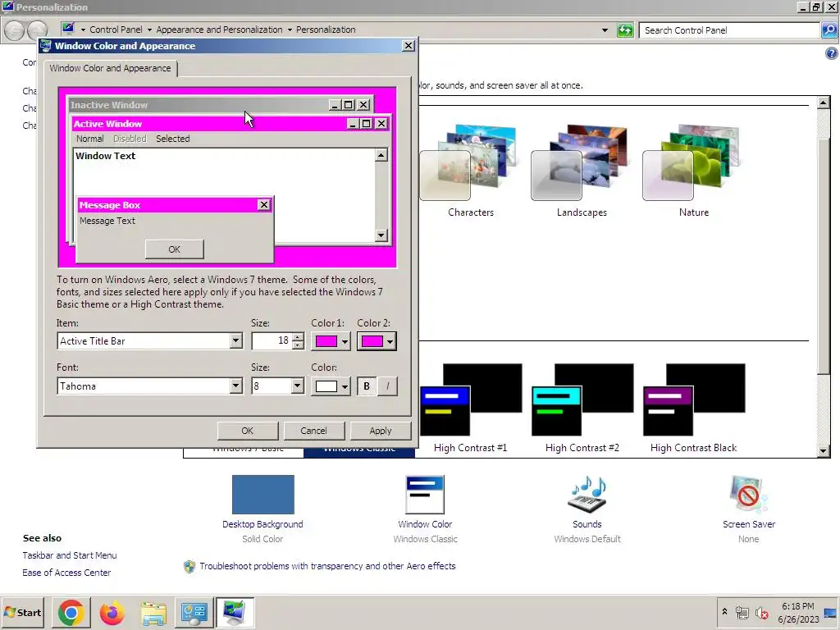Open Control Panel taskbar icon
Screen dimensions: 840x630
click(194, 612)
